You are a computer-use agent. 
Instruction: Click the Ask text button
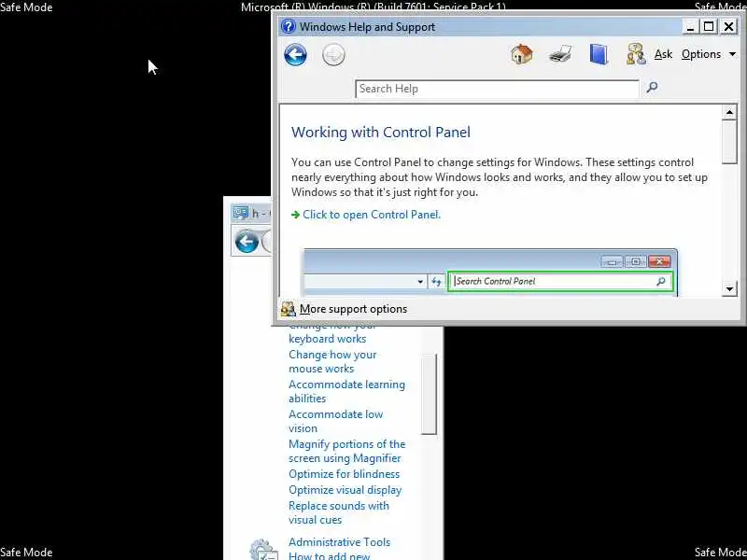tap(663, 54)
